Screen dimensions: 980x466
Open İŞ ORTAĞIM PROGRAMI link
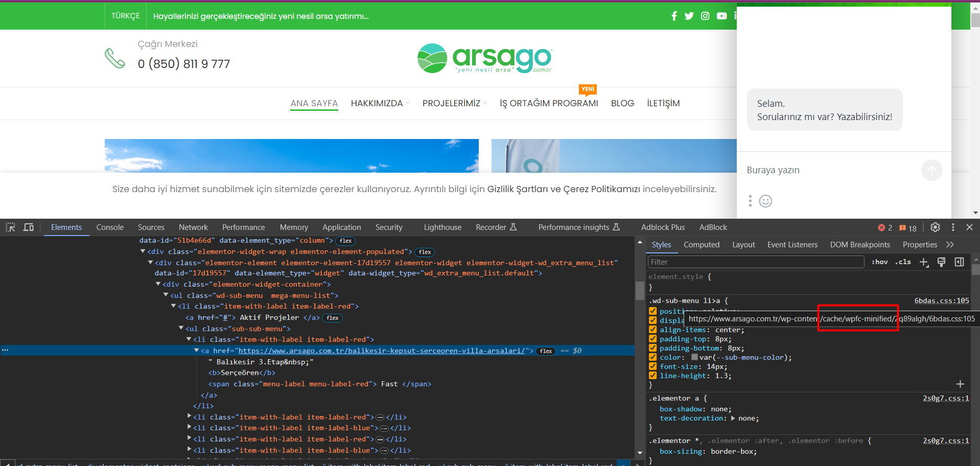pyautogui.click(x=549, y=103)
